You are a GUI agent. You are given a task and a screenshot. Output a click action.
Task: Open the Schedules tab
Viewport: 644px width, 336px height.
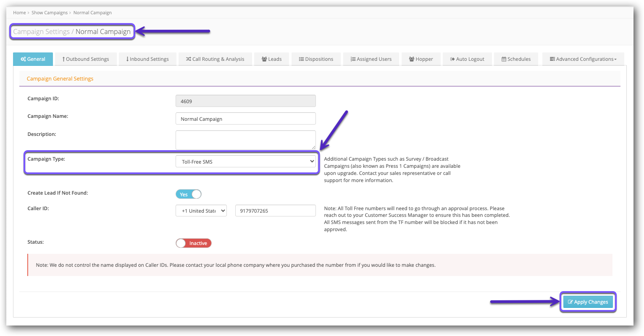(x=516, y=59)
